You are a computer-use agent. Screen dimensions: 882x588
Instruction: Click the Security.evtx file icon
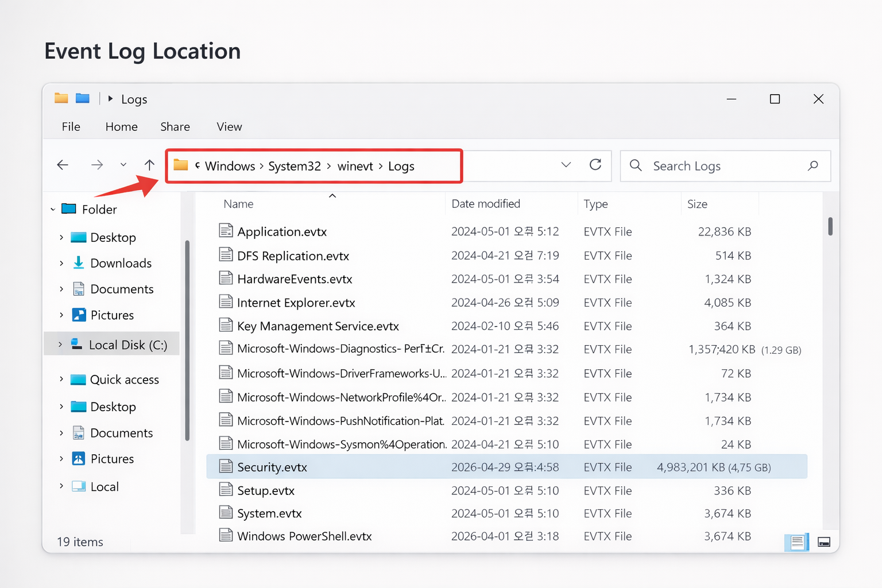click(x=226, y=467)
